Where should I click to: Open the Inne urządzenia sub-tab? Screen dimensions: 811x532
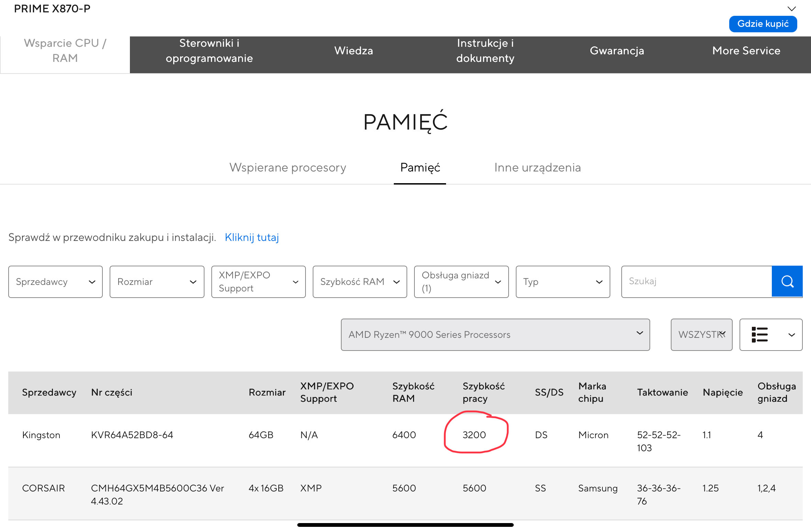pyautogui.click(x=537, y=167)
